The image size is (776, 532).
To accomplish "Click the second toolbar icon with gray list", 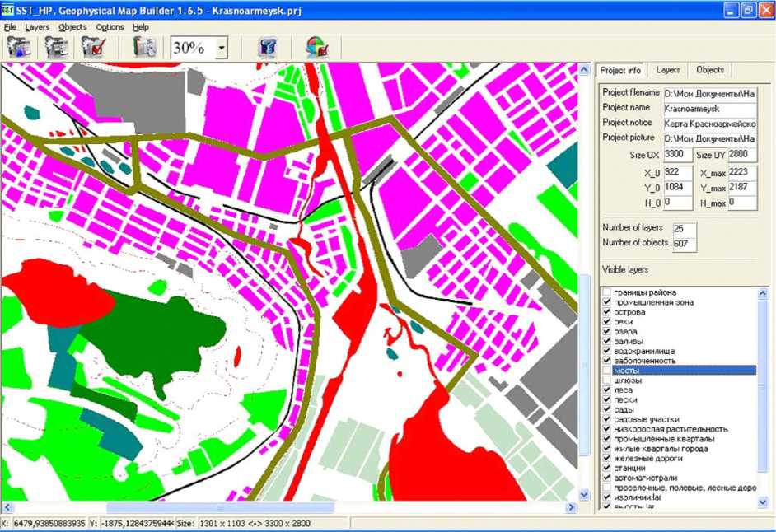I will (55, 47).
